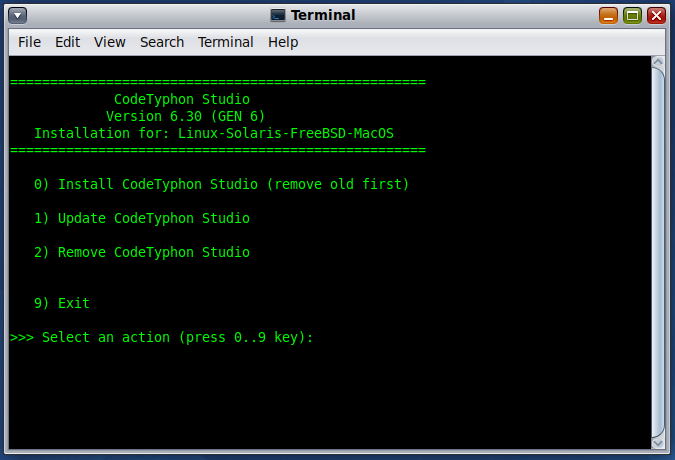Click the Remove CodeTyphon Studio line
Image resolution: width=675 pixels, height=460 pixels.
142,252
